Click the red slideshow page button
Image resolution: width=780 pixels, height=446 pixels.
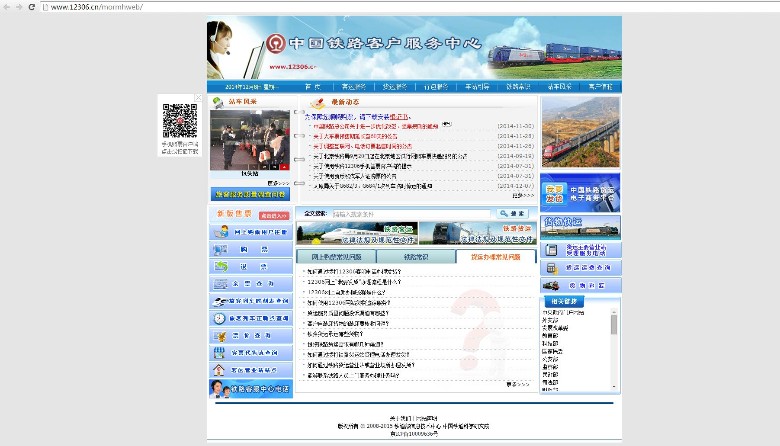(x=284, y=167)
